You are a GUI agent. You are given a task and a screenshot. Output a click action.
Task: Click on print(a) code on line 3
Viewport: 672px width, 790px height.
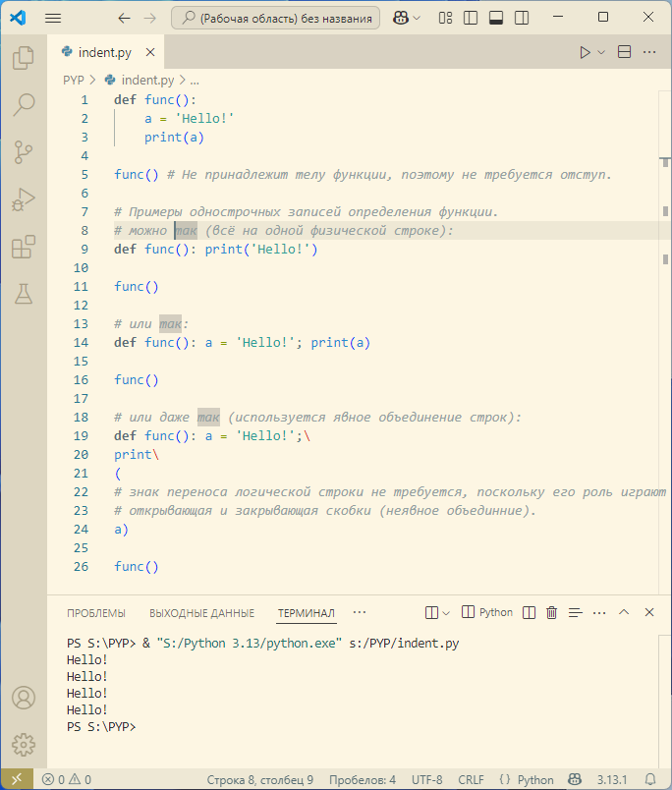pos(174,137)
